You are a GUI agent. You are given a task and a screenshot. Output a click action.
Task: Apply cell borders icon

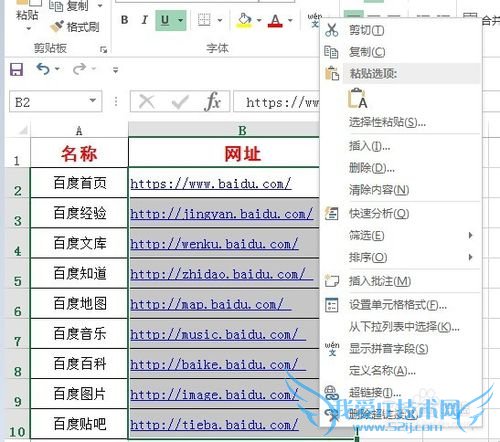coord(204,20)
